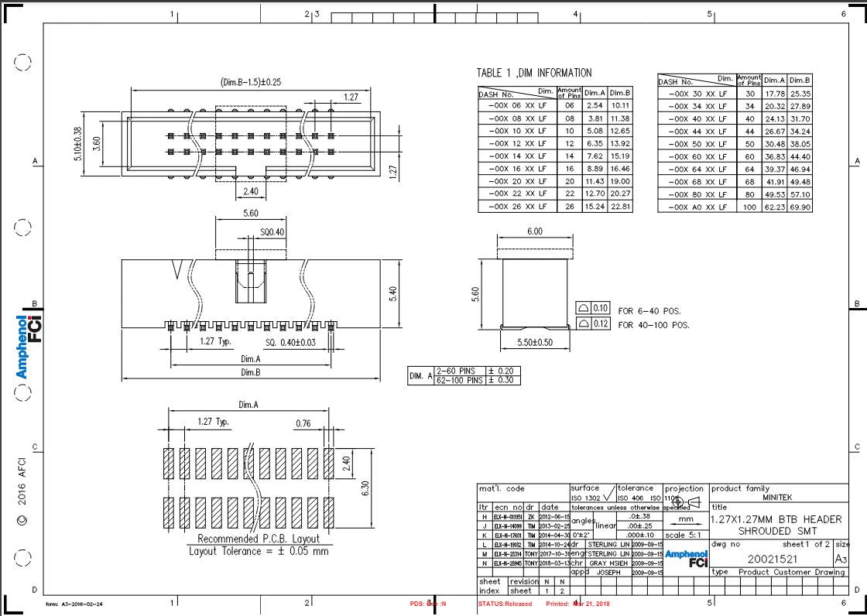The height and width of the screenshot is (616, 867).
Task: Click the 'SHROUDED SMT' title line
Action: [x=777, y=531]
